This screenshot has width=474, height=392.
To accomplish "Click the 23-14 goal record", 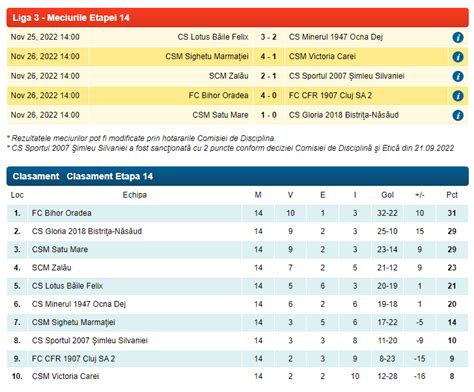I will 387,249.
